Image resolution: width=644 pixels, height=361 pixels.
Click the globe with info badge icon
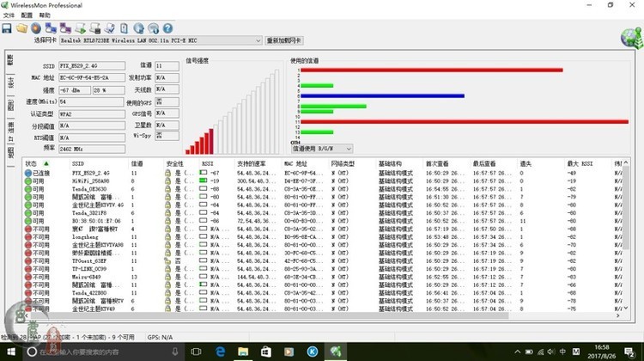click(x=153, y=28)
